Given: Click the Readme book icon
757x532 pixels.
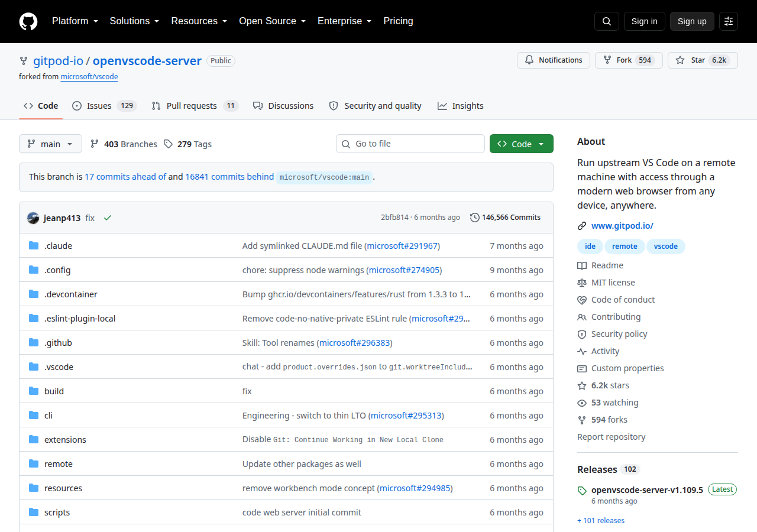Looking at the screenshot, I should [x=582, y=265].
